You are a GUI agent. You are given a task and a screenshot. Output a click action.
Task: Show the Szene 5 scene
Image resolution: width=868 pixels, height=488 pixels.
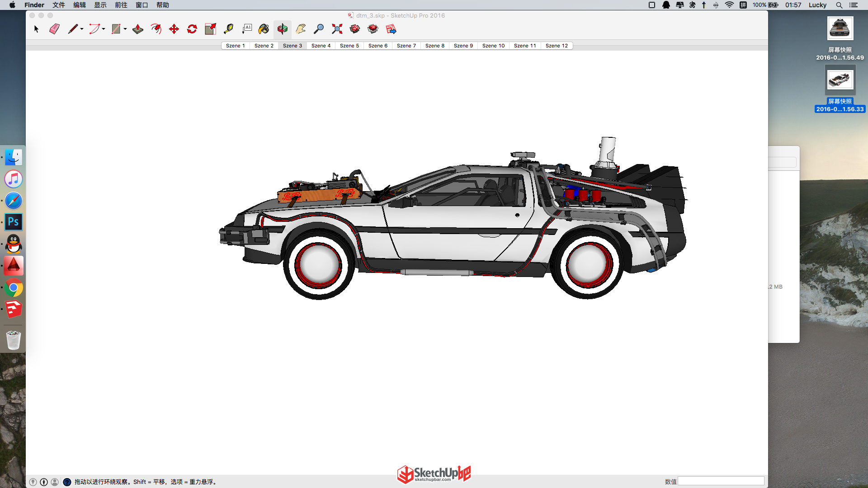pyautogui.click(x=349, y=46)
